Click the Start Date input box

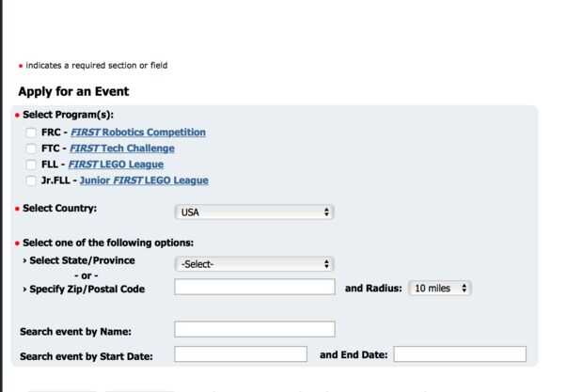[241, 354]
